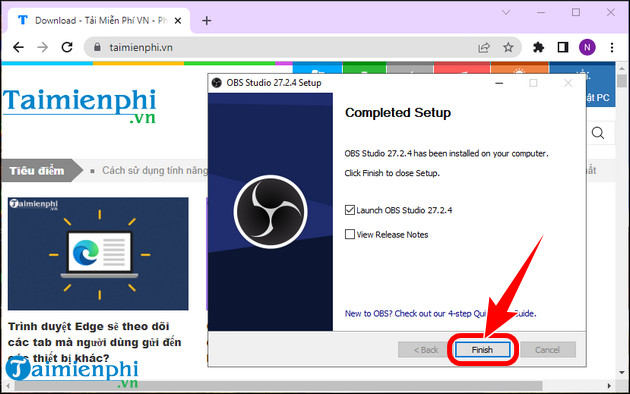This screenshot has width=630, height=394.
Task: Reload the taimienphi.vn page
Action: (x=67, y=47)
